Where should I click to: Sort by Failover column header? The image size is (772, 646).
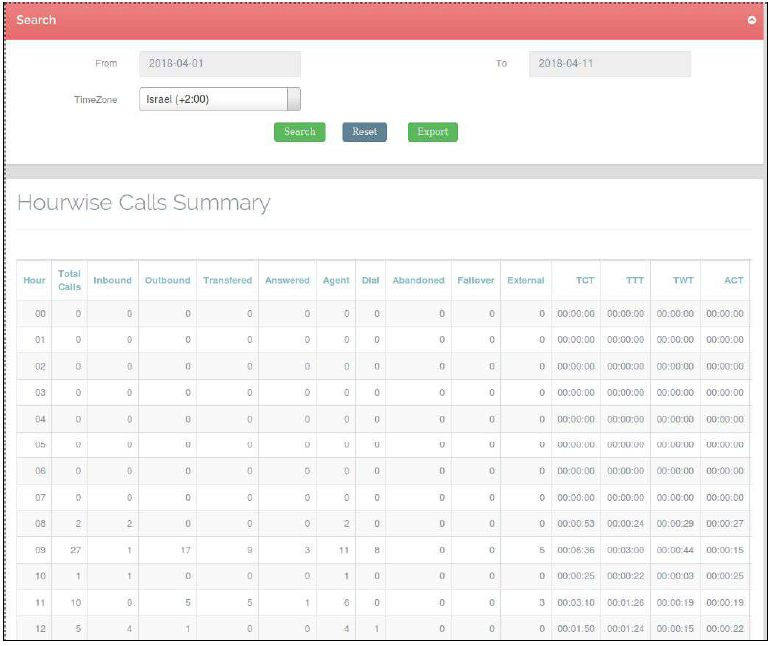(x=475, y=280)
